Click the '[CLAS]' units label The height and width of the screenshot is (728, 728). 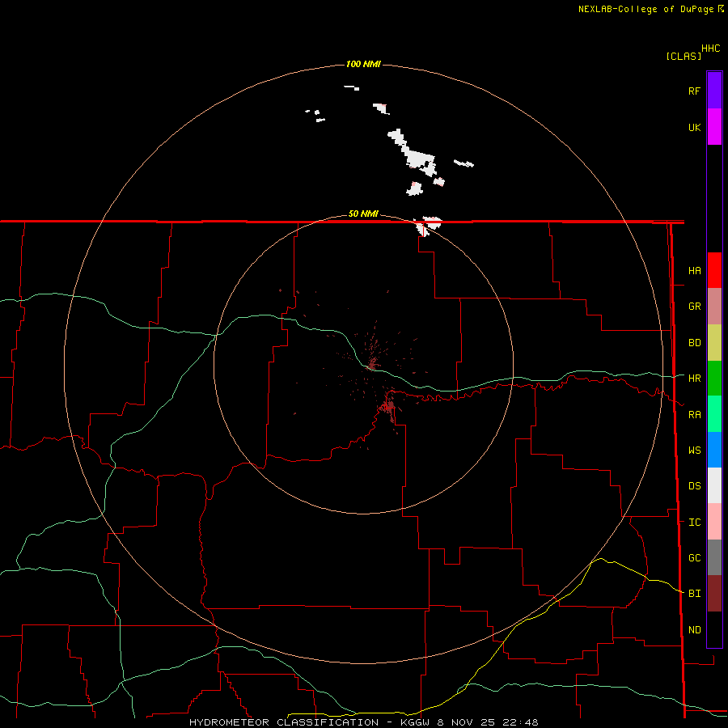(684, 56)
